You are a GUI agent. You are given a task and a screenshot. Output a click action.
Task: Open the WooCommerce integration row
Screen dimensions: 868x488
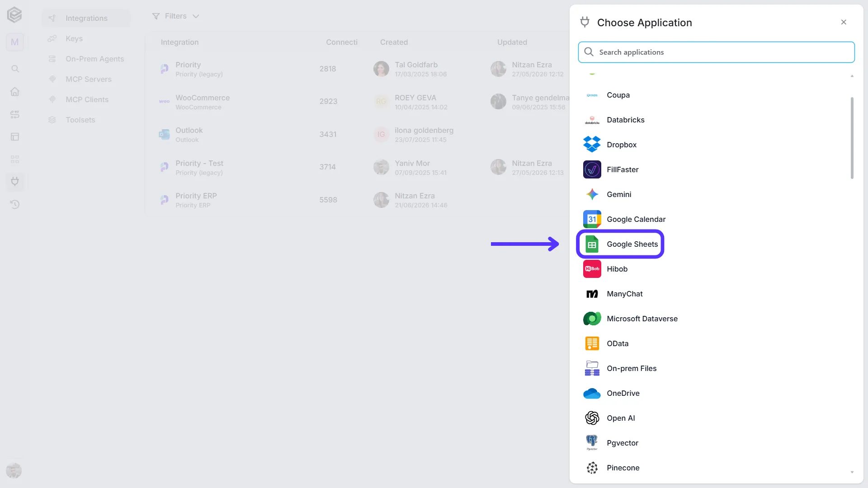357,102
